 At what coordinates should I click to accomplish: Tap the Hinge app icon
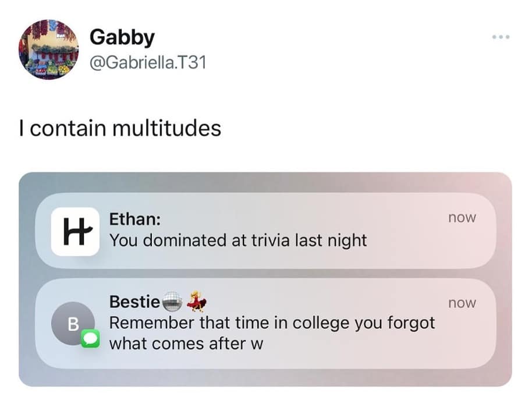pos(75,231)
